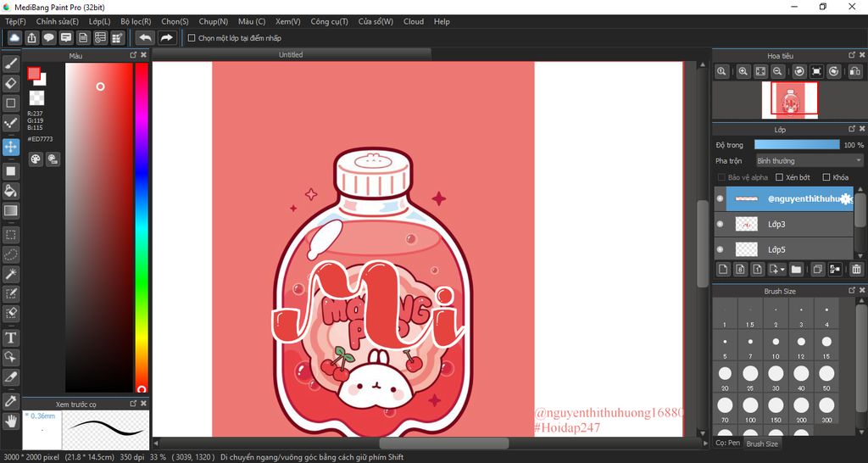Click the share/export icon in toolbar
The image size is (868, 463).
click(31, 37)
